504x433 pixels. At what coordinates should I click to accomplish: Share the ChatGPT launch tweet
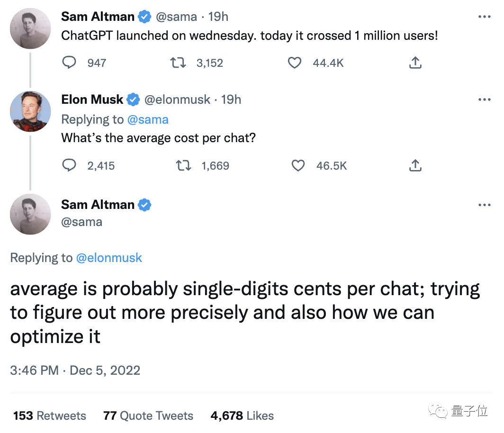click(415, 63)
